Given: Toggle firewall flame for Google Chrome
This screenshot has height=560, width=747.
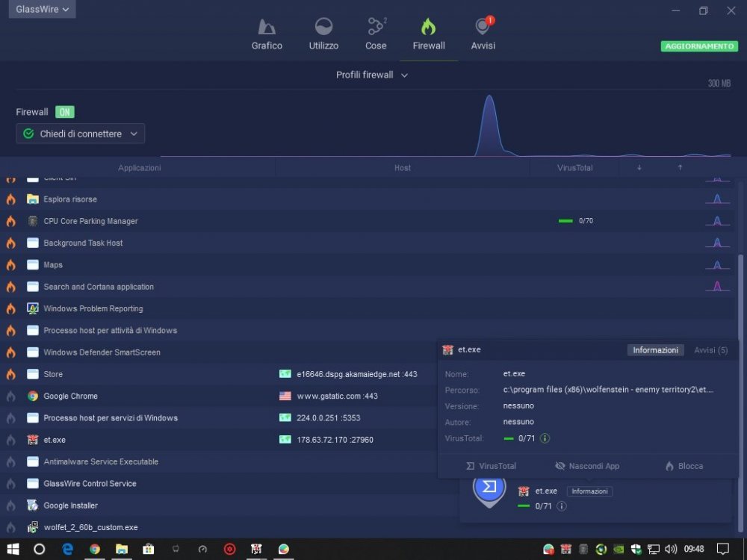Looking at the screenshot, I should click(x=11, y=396).
